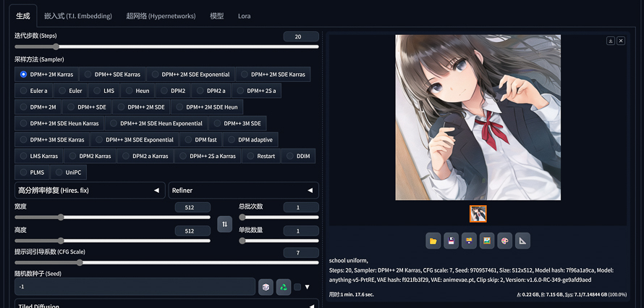Adjust the 总批次数 batch count slider
This screenshot has height=308, width=644.
point(279,217)
